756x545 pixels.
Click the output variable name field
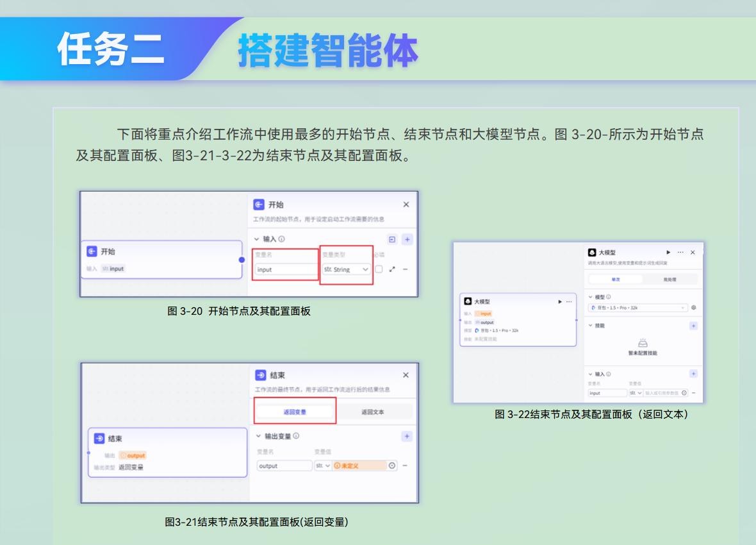click(x=284, y=466)
